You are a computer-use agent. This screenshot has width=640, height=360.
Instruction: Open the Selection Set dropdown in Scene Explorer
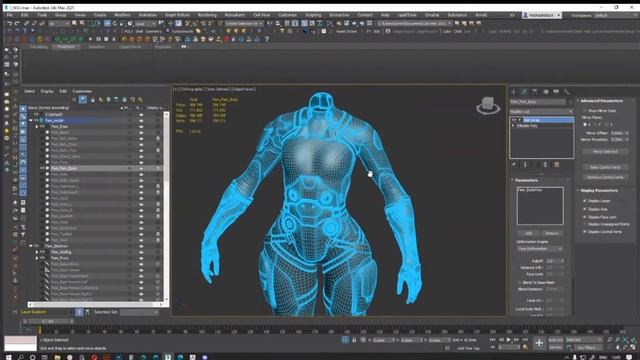pyautogui.click(x=139, y=312)
